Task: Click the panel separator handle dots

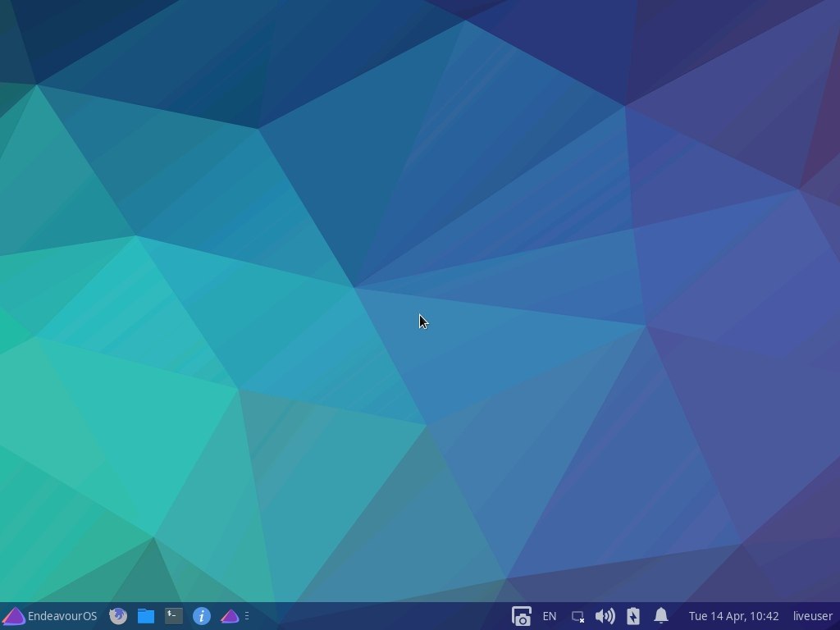Action: [247, 616]
